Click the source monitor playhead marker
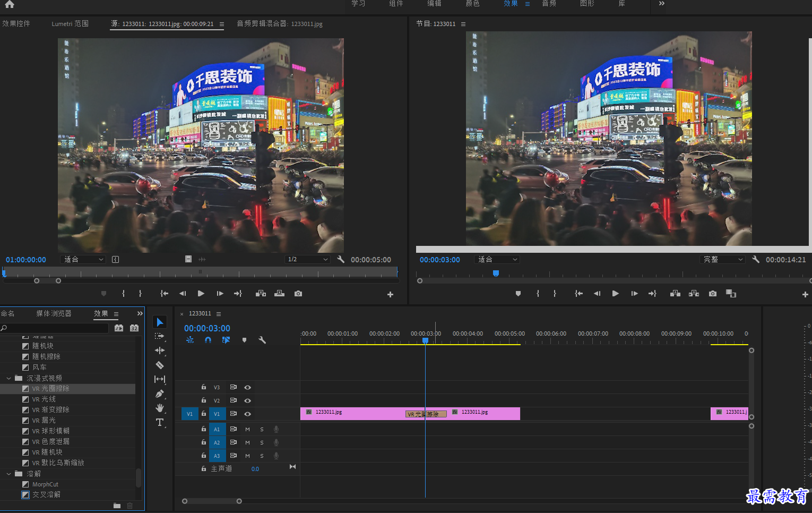Viewport: 812px width, 513px height. [4, 273]
